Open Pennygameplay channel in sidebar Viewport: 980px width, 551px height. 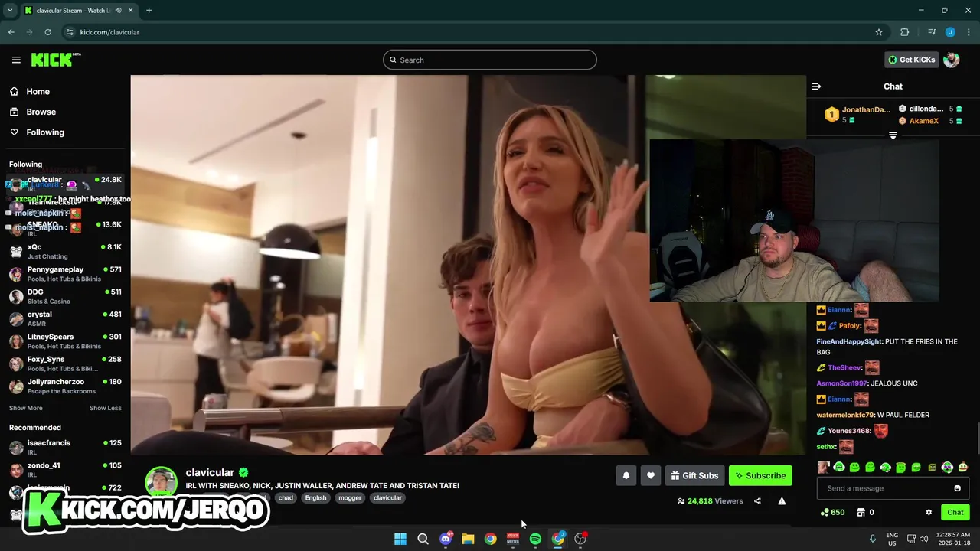click(65, 273)
